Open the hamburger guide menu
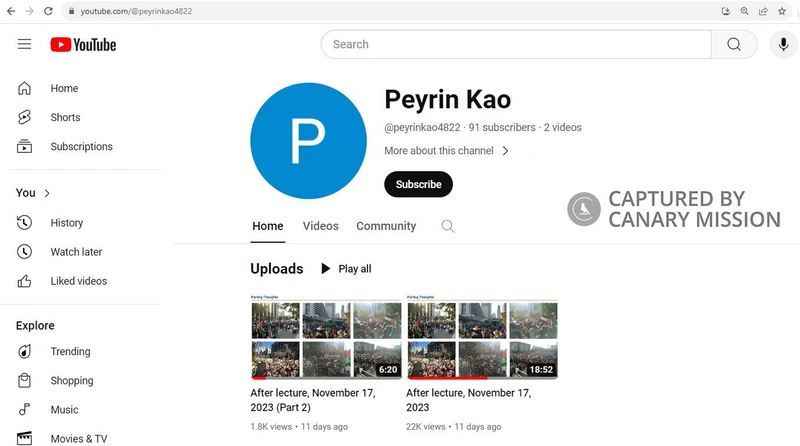 tap(24, 44)
